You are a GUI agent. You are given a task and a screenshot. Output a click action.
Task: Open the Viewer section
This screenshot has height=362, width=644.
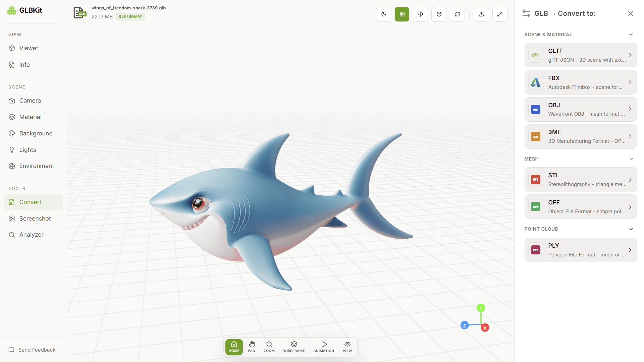tap(34, 48)
